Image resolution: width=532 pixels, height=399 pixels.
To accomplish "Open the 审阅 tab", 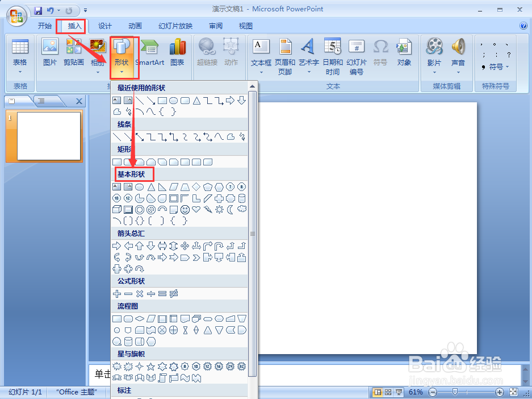I will [x=216, y=26].
